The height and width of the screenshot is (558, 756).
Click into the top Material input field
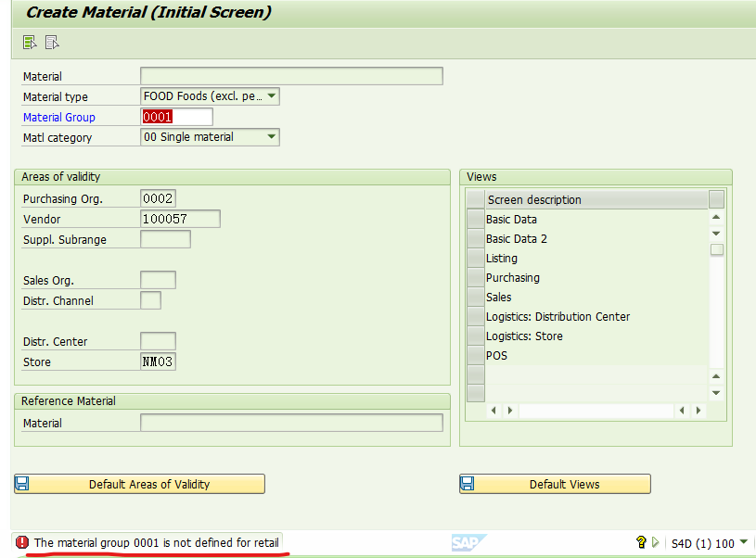291,76
